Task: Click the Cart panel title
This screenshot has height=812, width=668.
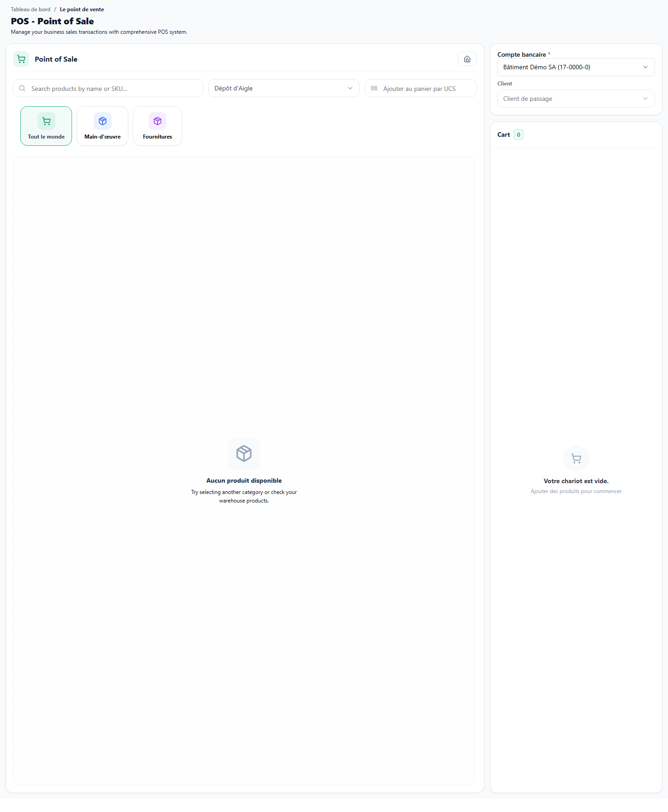Action: (x=504, y=135)
